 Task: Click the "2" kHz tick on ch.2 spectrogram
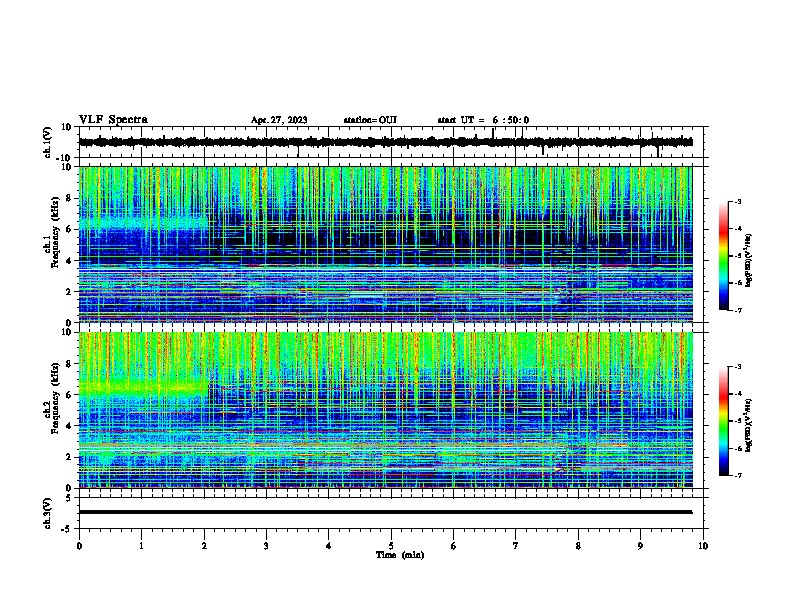pos(70,457)
